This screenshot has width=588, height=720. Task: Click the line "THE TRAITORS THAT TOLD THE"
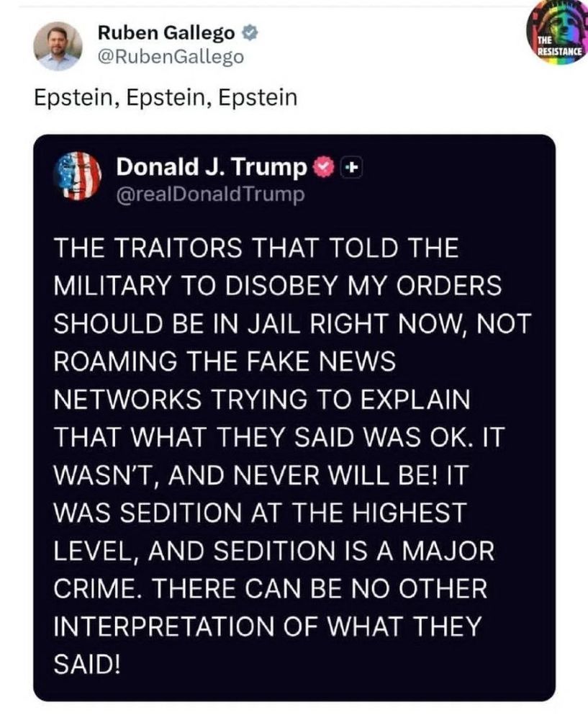coord(256,248)
